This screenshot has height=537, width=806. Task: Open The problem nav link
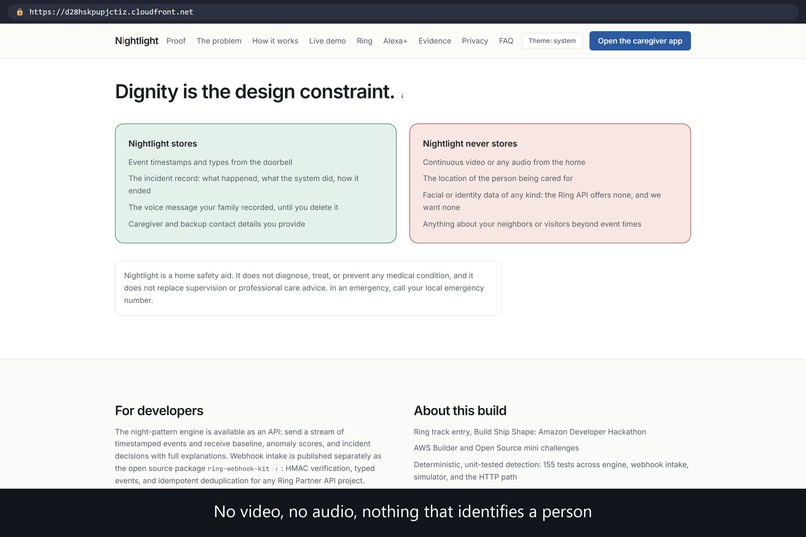[x=218, y=41]
